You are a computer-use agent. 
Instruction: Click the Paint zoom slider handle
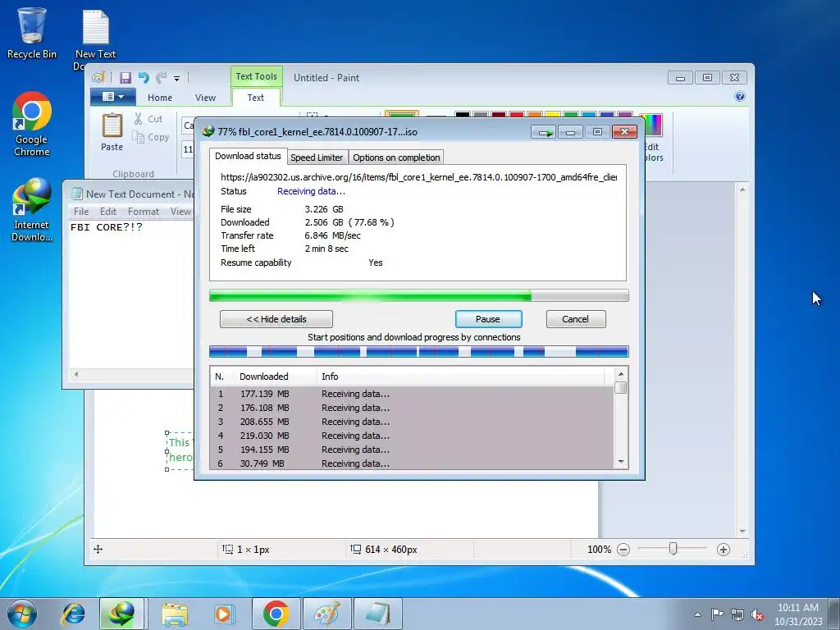673,549
